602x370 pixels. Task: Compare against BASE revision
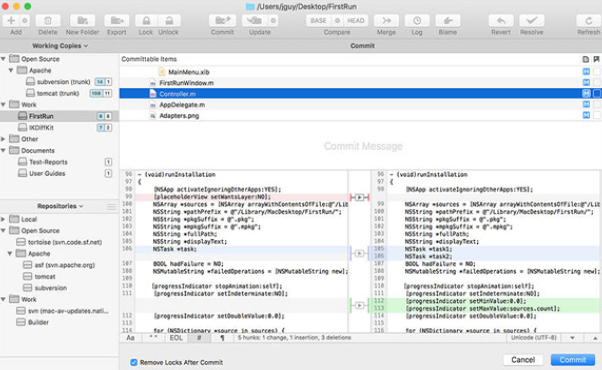coord(318,20)
